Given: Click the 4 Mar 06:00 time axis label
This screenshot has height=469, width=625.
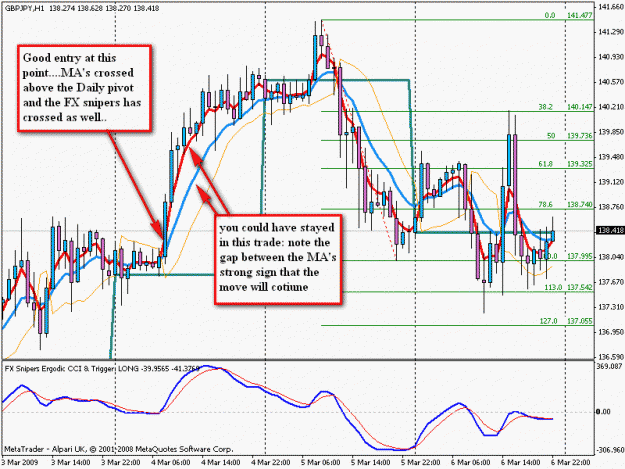Looking at the screenshot, I should [x=171, y=463].
